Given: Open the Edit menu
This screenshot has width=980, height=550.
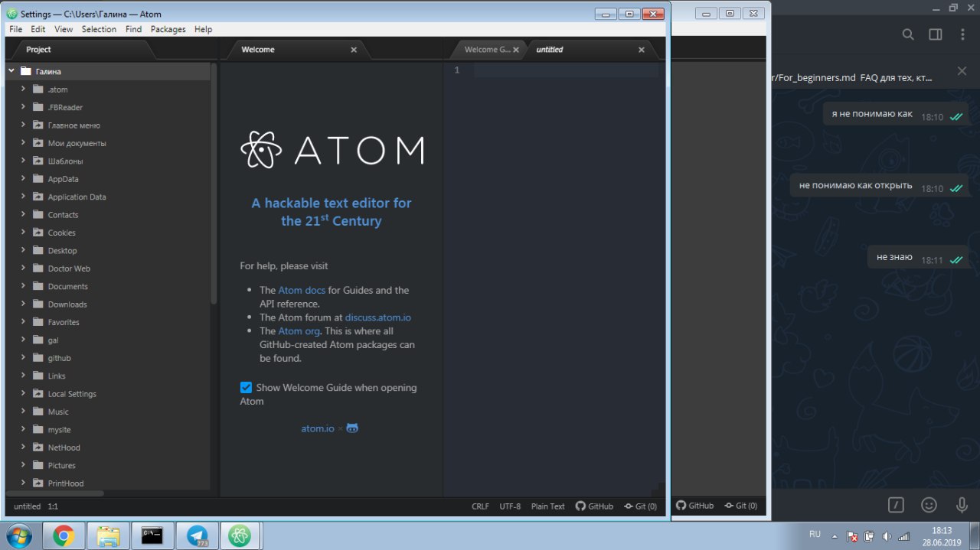Looking at the screenshot, I should (x=38, y=29).
